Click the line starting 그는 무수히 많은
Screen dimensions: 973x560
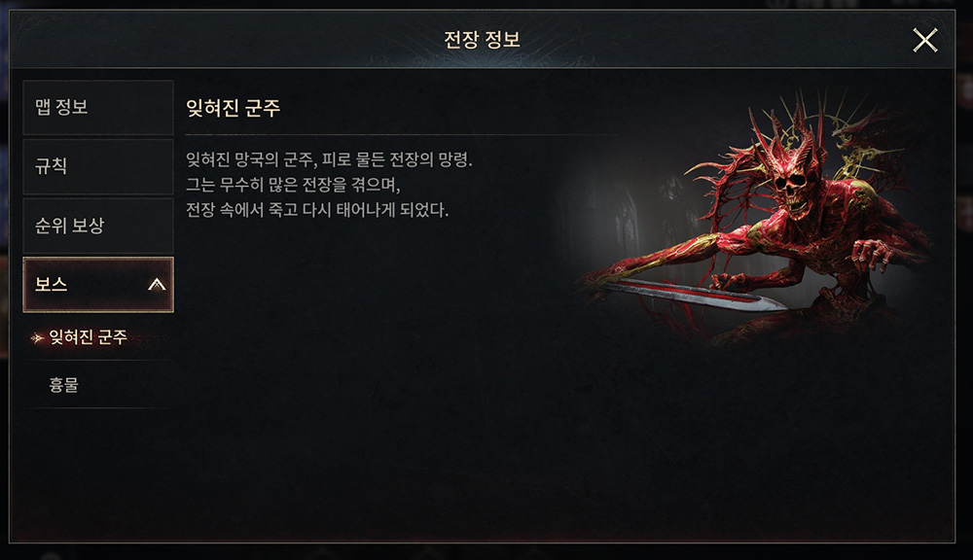pyautogui.click(x=293, y=184)
